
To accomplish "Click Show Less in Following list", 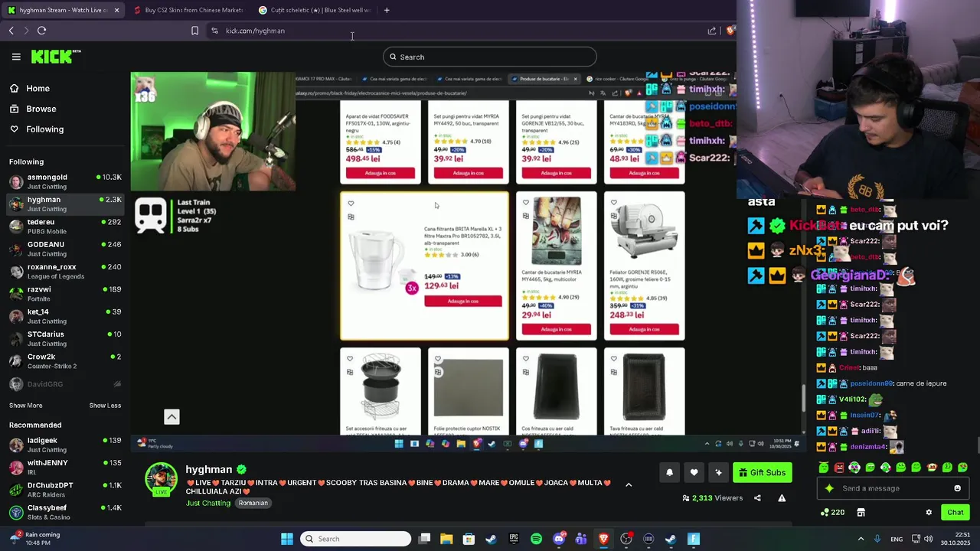I will 105,406.
